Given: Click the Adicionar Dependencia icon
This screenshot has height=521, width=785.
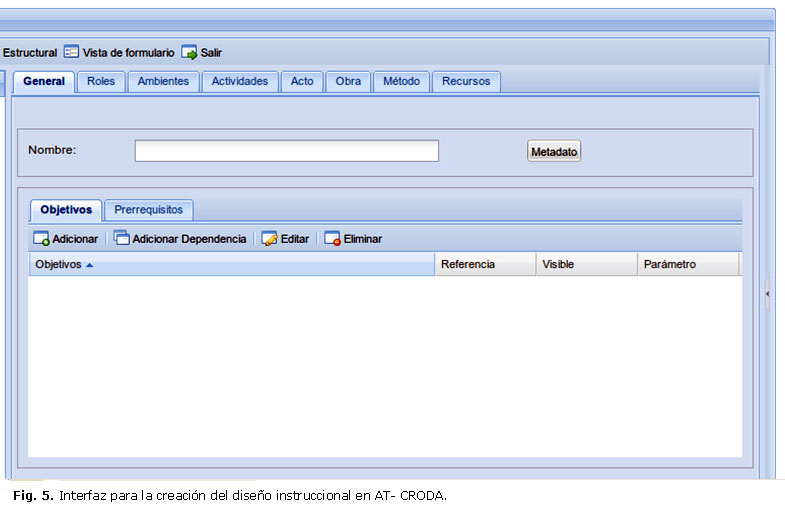Looking at the screenshot, I should tap(121, 239).
